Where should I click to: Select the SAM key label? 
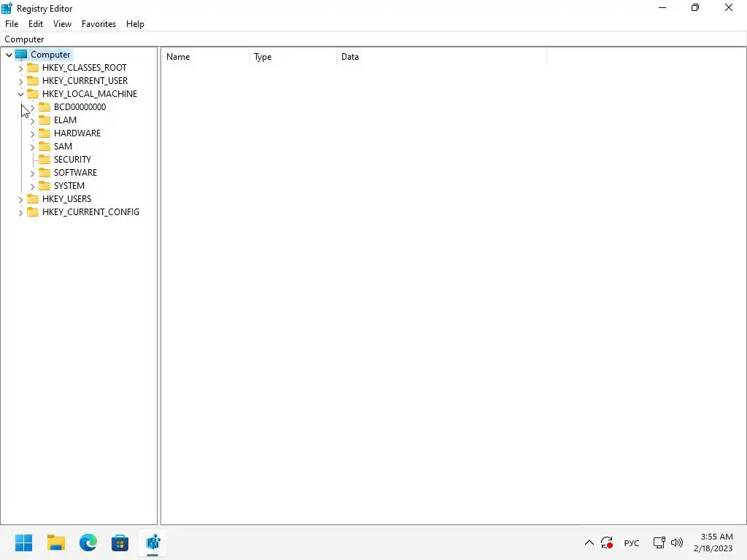pyautogui.click(x=63, y=146)
